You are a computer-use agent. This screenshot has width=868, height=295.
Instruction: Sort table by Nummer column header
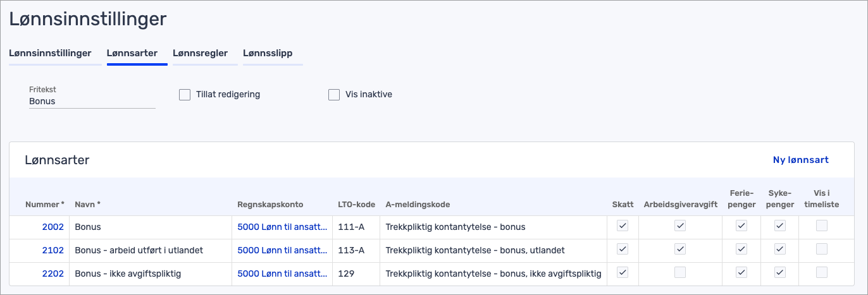pos(44,205)
